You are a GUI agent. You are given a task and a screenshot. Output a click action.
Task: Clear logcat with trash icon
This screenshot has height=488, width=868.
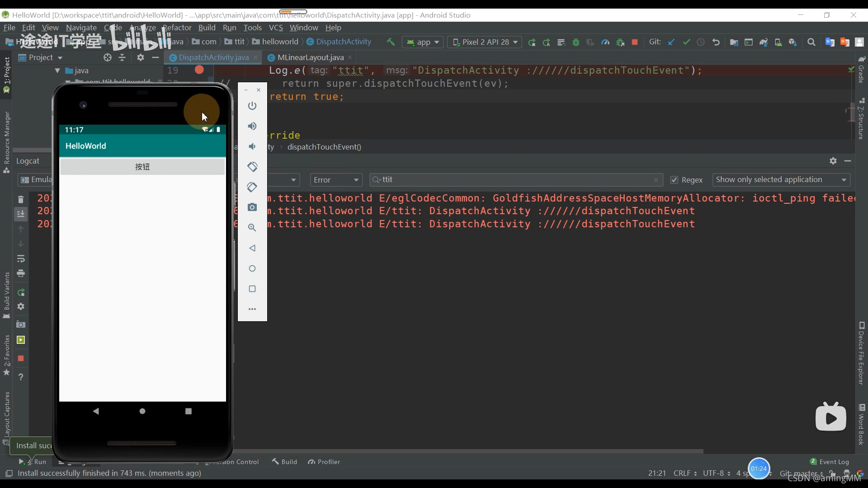(x=21, y=199)
